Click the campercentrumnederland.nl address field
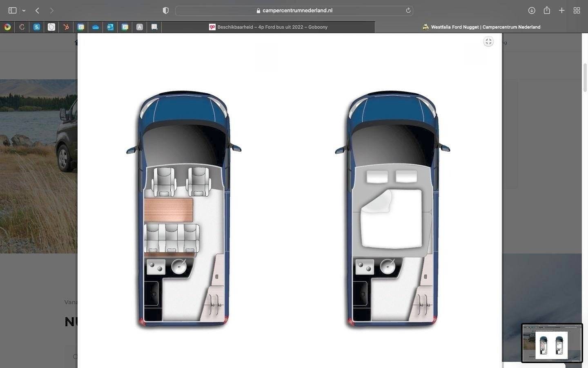This screenshot has width=588, height=368. tap(294, 11)
